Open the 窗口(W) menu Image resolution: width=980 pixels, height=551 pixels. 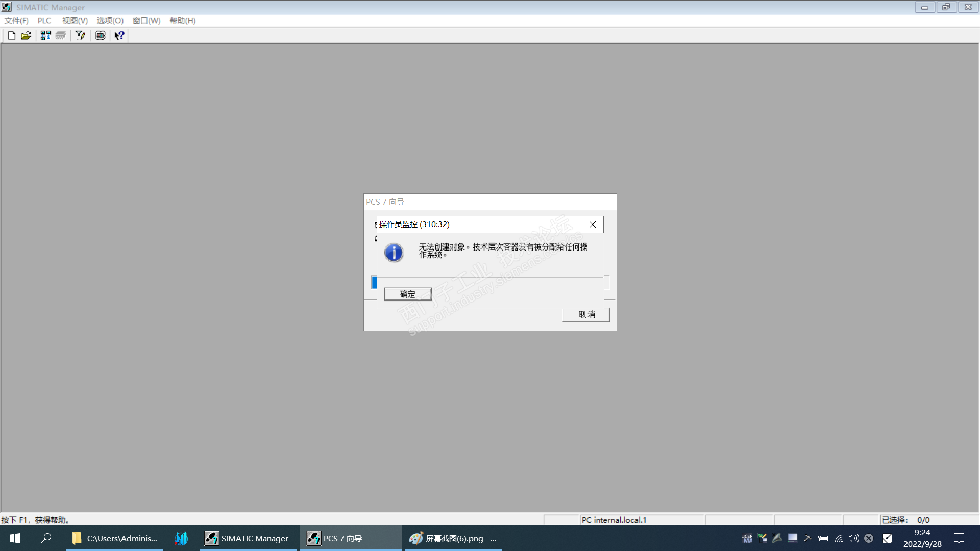146,21
